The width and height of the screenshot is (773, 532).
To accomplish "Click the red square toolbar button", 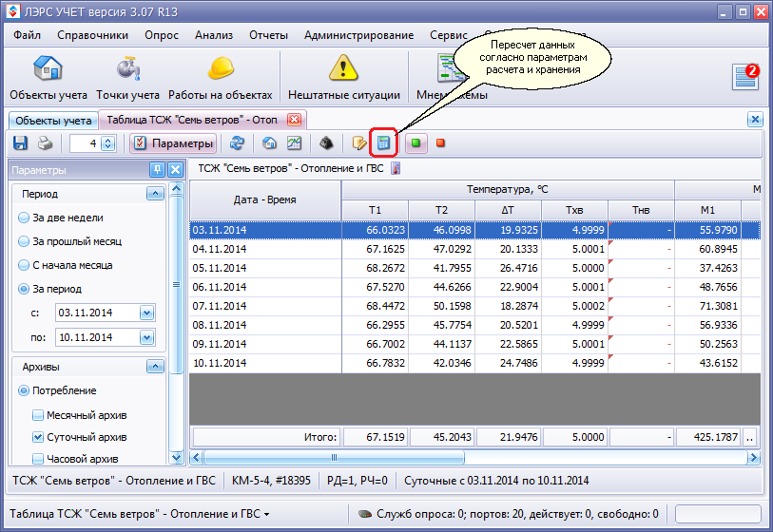I will 441,143.
